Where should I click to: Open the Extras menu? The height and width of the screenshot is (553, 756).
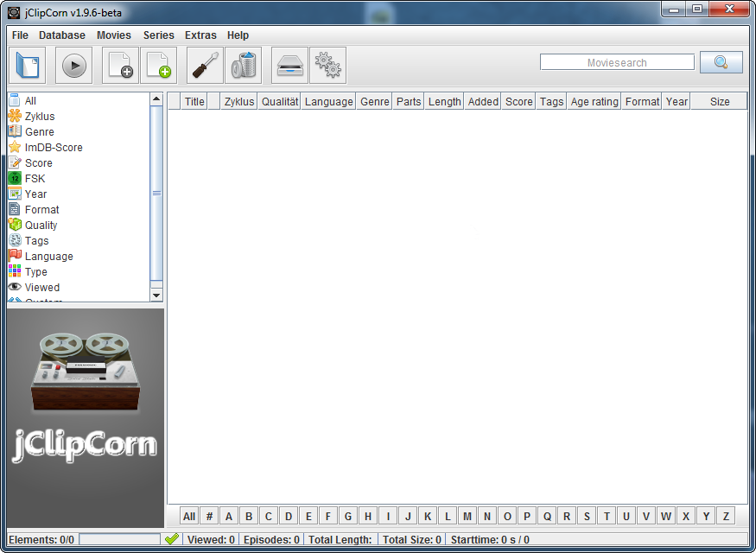point(200,35)
